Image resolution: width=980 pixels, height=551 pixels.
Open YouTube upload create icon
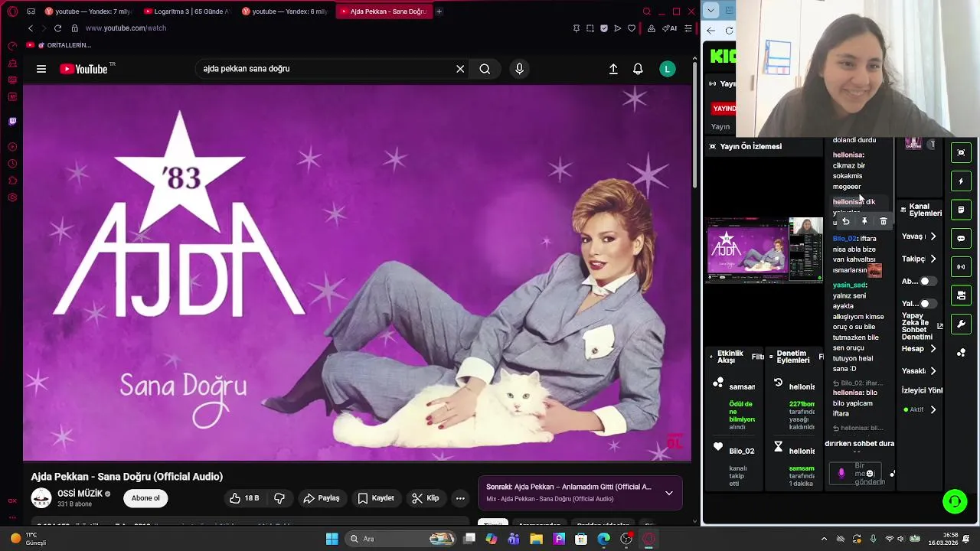coord(613,69)
